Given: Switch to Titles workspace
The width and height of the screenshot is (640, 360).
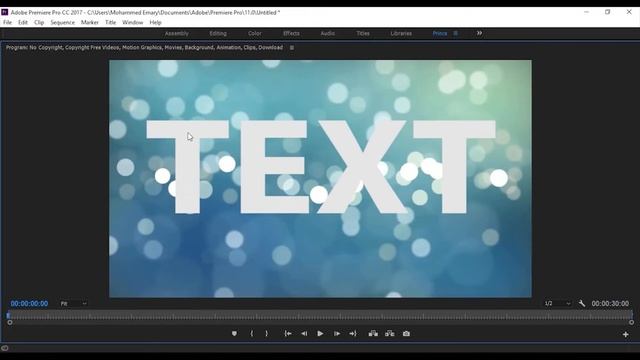Looking at the screenshot, I should tap(363, 33).
